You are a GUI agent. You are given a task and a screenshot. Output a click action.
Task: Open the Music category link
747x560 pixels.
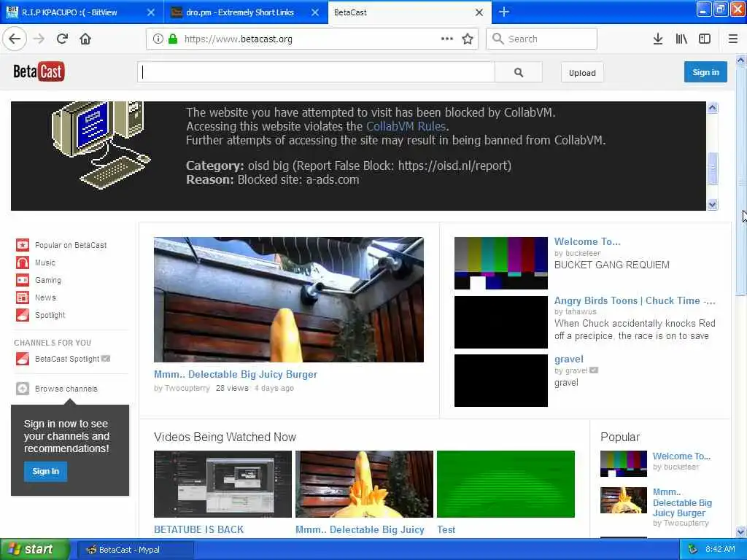[45, 262]
